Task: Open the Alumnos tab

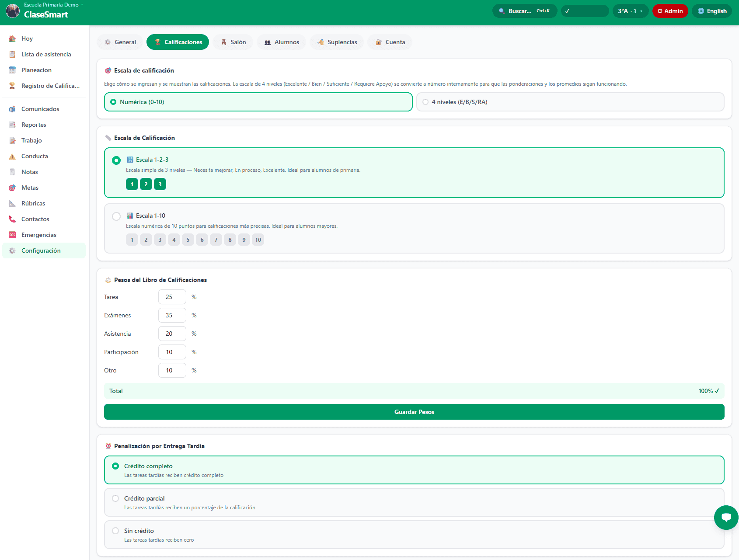Action: coord(282,42)
